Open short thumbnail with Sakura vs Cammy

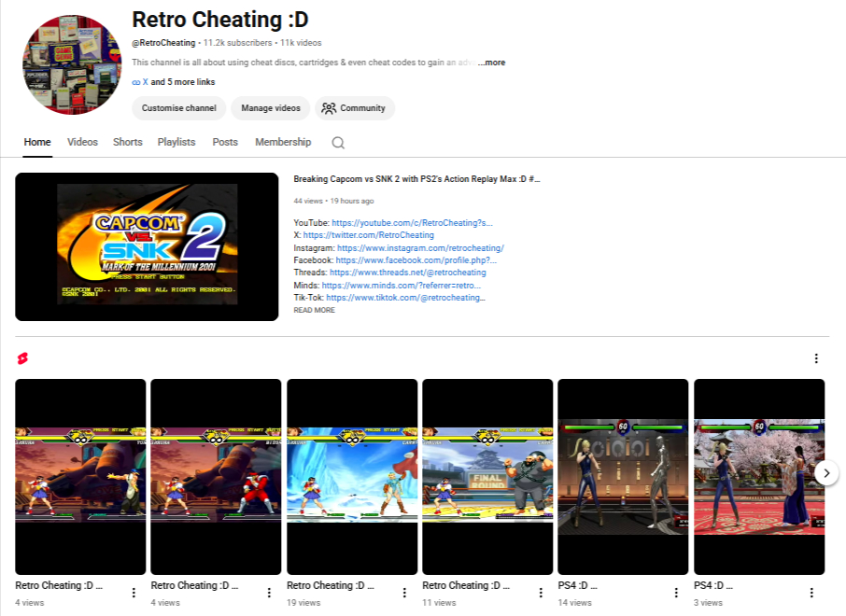click(352, 477)
